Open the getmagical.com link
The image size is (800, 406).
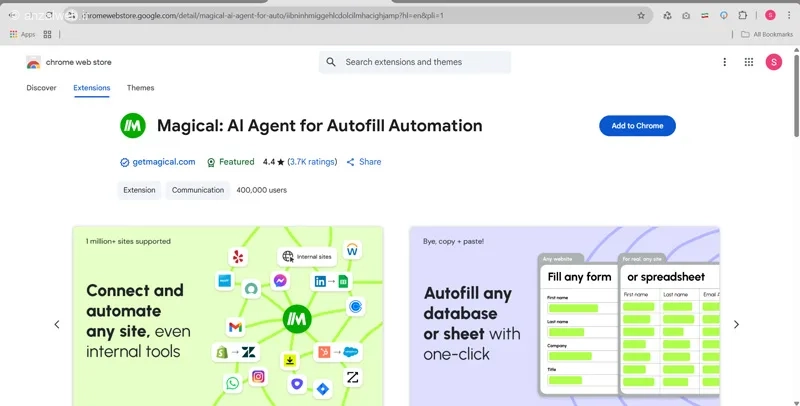pos(164,162)
